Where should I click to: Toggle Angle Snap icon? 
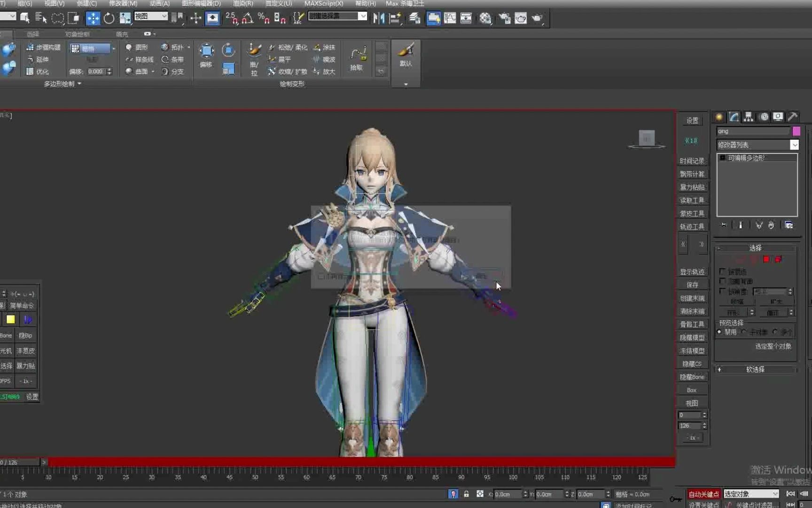point(248,18)
